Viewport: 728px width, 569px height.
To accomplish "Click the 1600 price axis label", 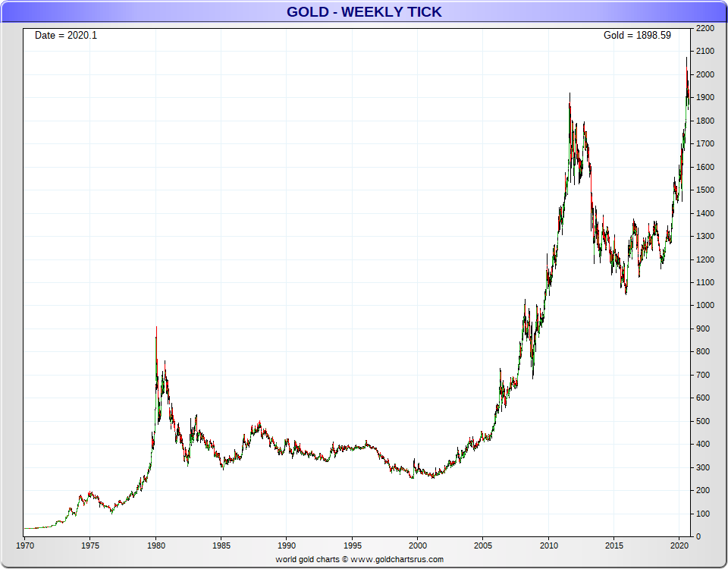I will 705,167.
